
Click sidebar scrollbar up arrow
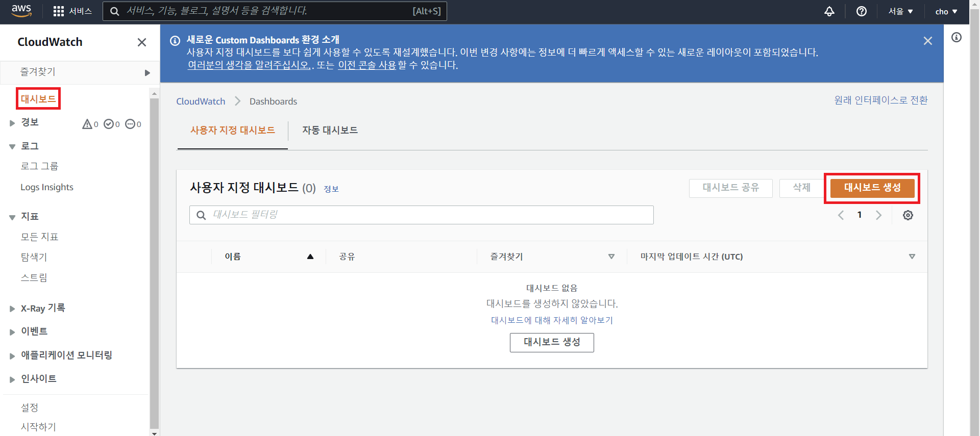(x=154, y=94)
